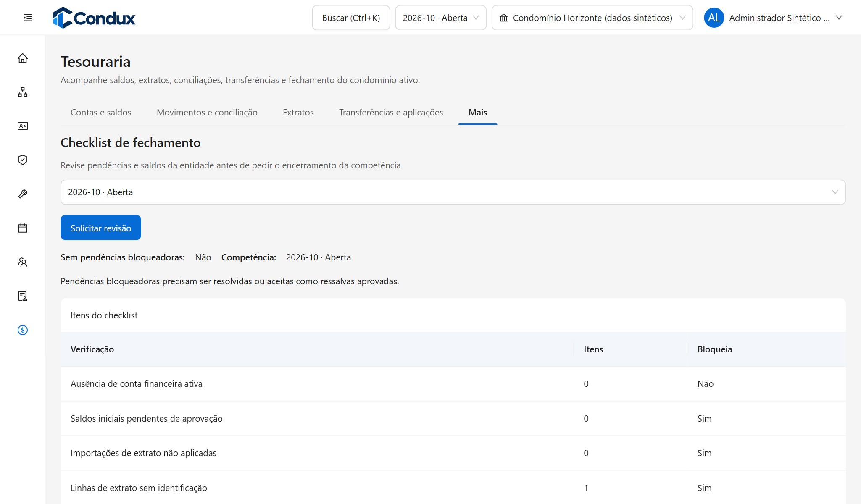Open the document report sidebar icon

coord(23,296)
